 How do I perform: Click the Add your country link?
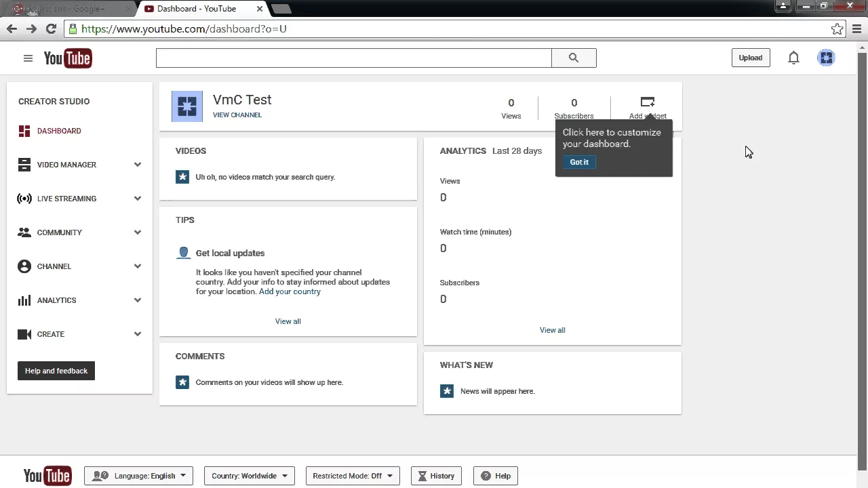pyautogui.click(x=290, y=291)
